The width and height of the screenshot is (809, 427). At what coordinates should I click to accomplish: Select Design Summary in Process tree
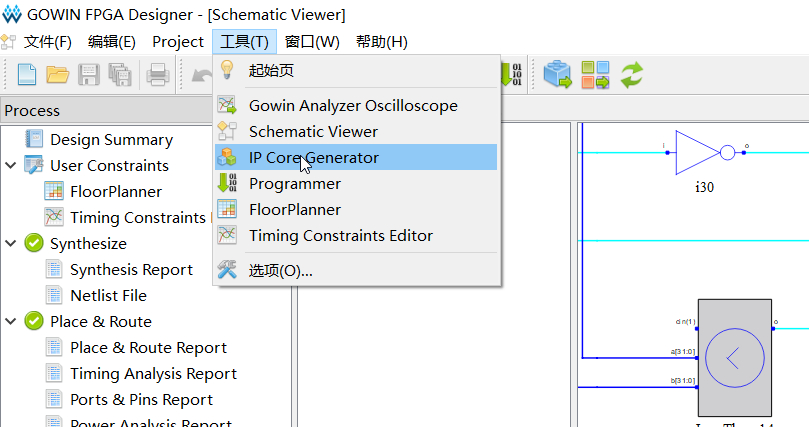111,140
